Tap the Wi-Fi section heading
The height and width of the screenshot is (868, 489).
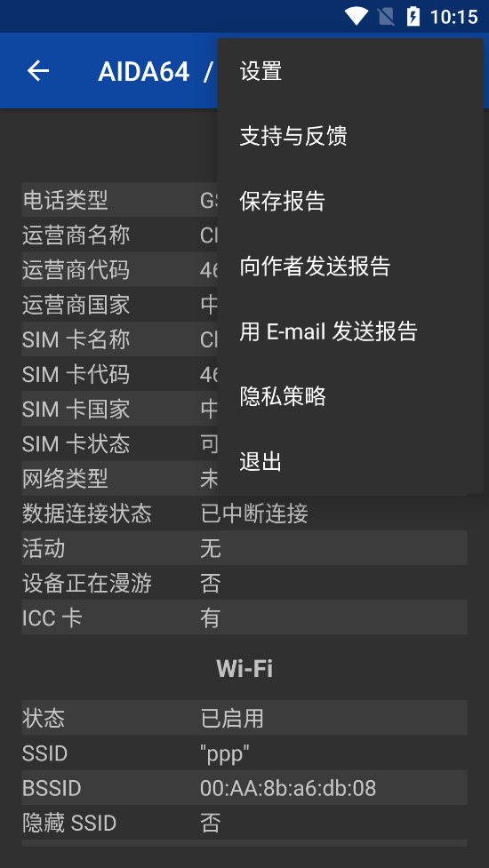tap(244, 668)
